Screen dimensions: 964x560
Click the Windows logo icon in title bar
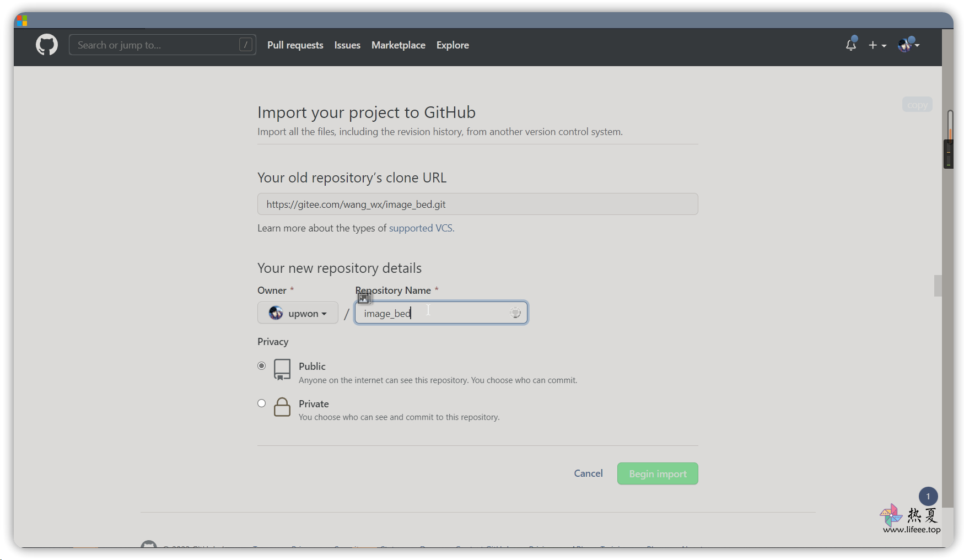[x=22, y=21]
